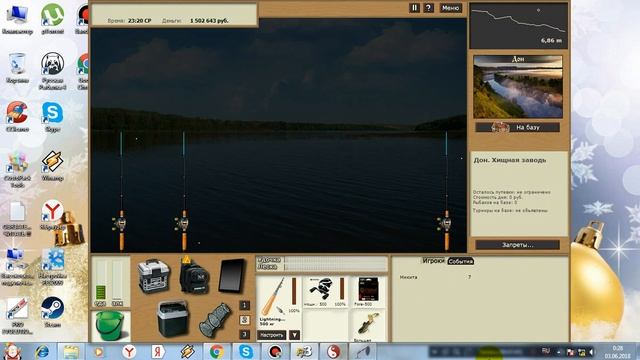Open the Русская Рыбалка panda desktop shortcut
Screen dimensions: 640x360
click(52, 71)
